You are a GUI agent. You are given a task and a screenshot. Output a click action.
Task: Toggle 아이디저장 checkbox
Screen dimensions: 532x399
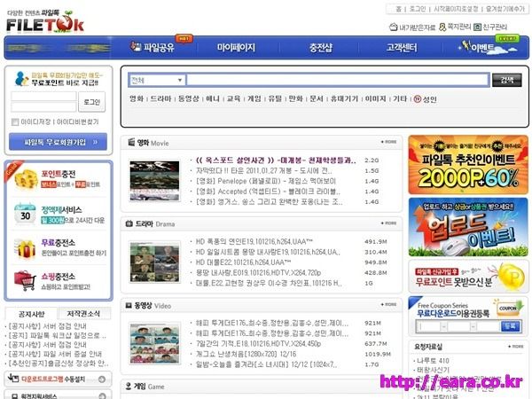click(14, 121)
